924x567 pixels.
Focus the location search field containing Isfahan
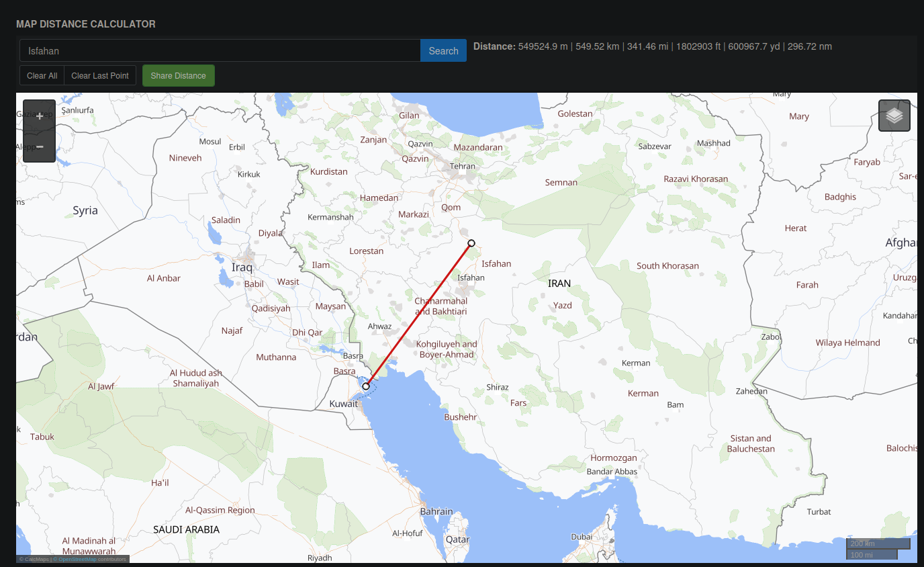tap(220, 51)
